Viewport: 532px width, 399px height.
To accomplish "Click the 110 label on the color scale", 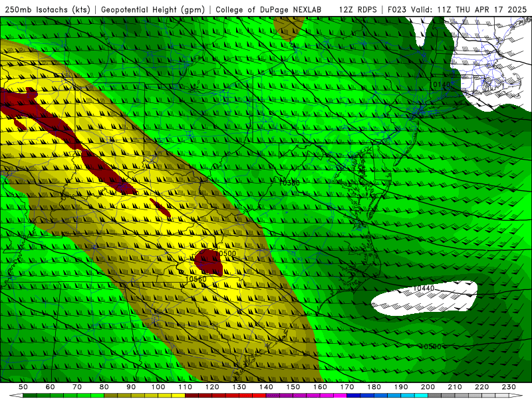I will point(186,387).
